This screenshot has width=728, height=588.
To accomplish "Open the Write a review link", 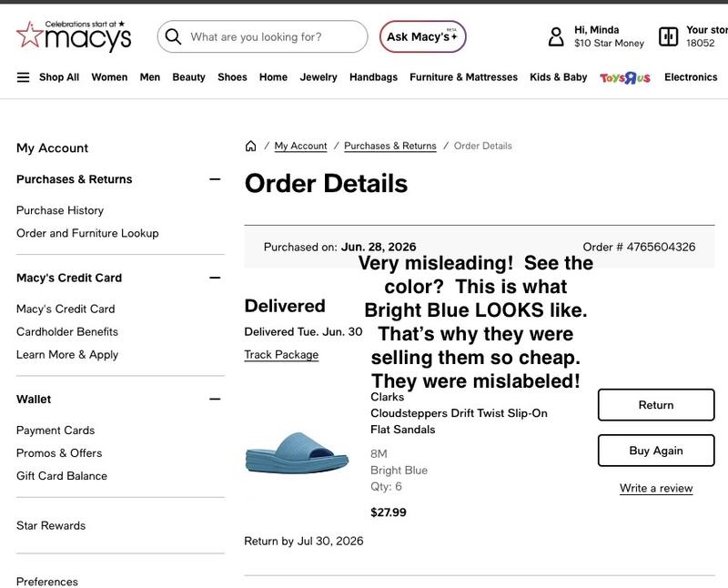I will click(656, 488).
